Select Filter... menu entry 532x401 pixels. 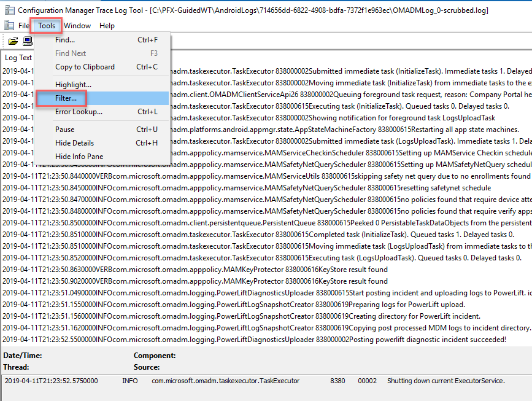pos(102,98)
